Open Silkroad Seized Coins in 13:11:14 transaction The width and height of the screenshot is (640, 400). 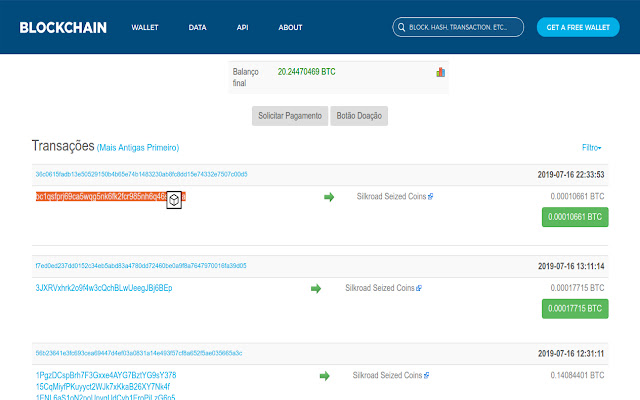(x=380, y=288)
